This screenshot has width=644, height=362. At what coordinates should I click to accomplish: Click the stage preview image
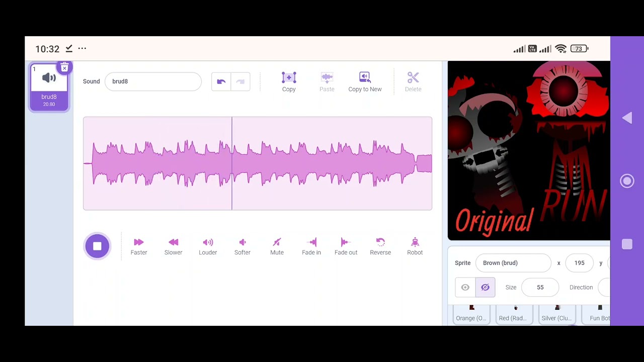click(x=529, y=151)
